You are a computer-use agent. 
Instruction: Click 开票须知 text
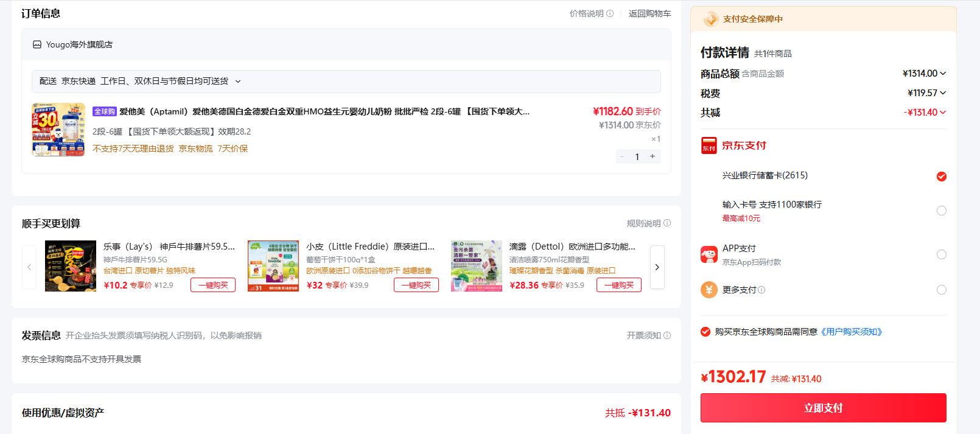click(643, 335)
